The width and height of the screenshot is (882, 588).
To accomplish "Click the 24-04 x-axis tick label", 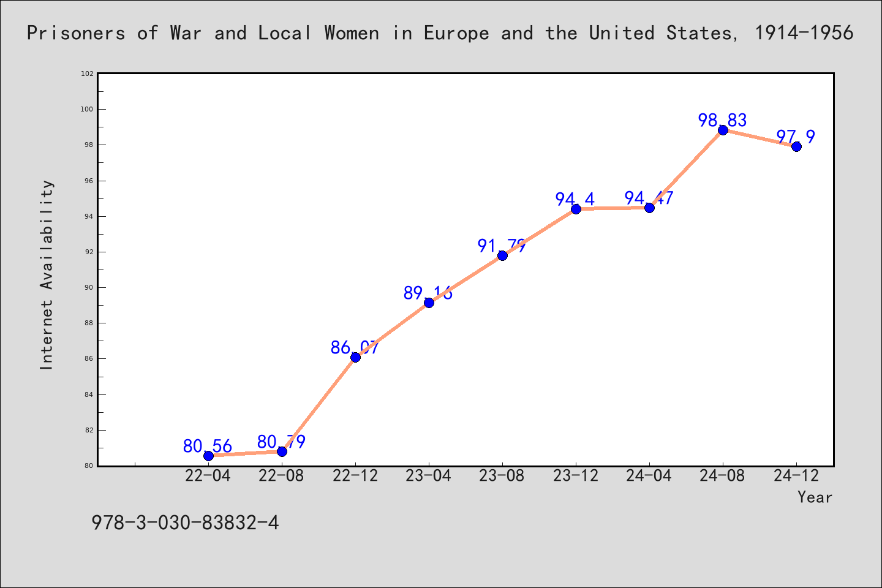I will pos(649,476).
